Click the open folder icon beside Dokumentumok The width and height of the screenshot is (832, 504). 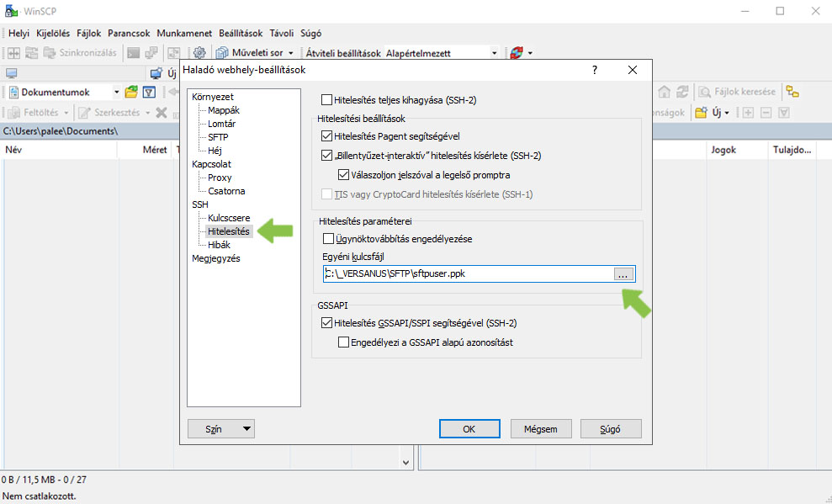(x=131, y=93)
